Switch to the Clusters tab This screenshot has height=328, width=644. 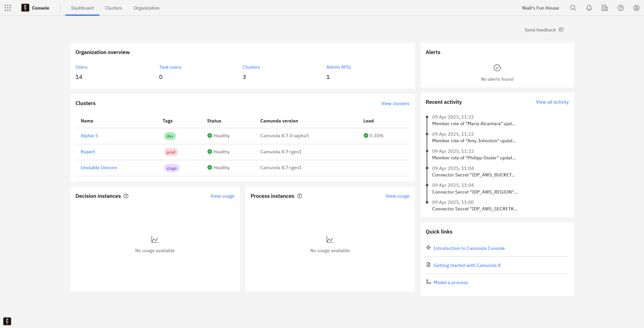114,8
